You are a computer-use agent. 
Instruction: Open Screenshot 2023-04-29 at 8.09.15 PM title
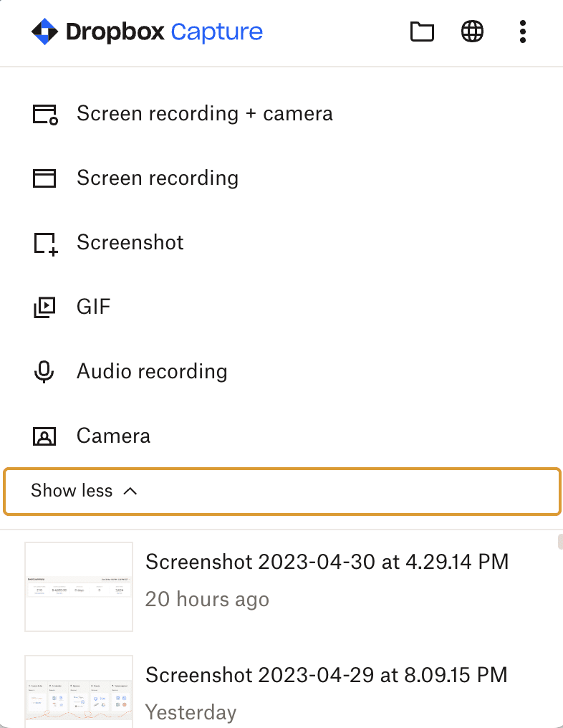point(326,675)
